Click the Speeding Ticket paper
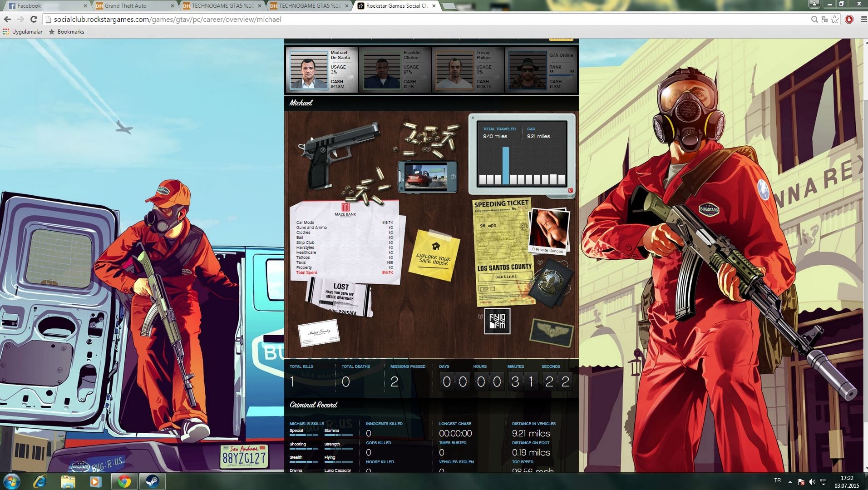 504,252
